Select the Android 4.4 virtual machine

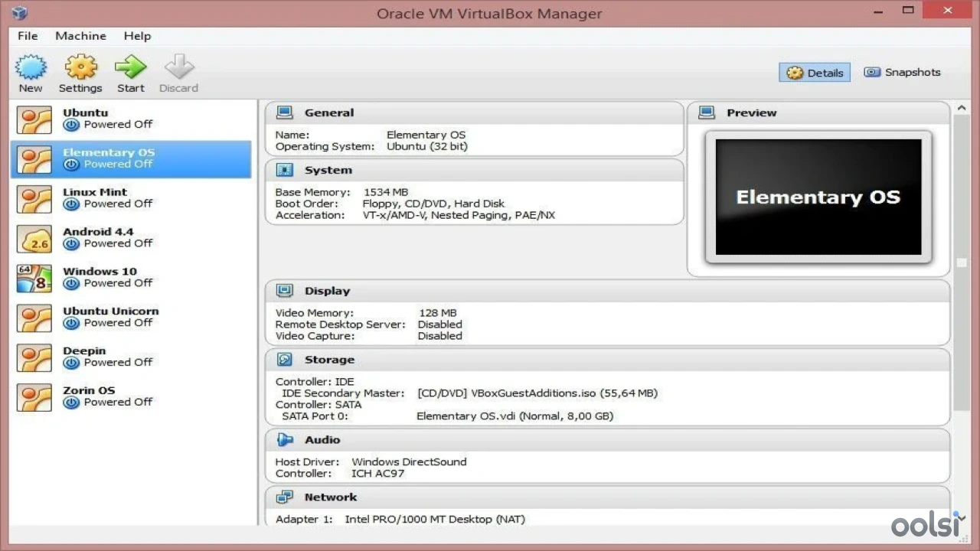pos(131,239)
